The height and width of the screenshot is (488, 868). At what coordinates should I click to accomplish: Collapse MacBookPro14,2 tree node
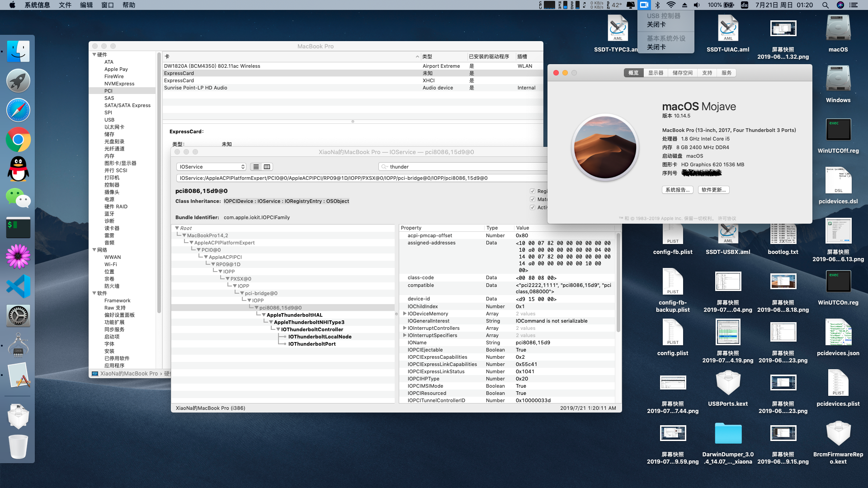pos(184,235)
